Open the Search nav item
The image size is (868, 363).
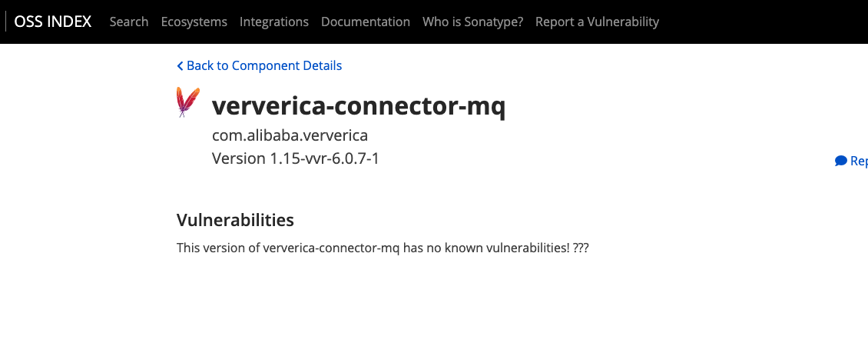tap(129, 22)
